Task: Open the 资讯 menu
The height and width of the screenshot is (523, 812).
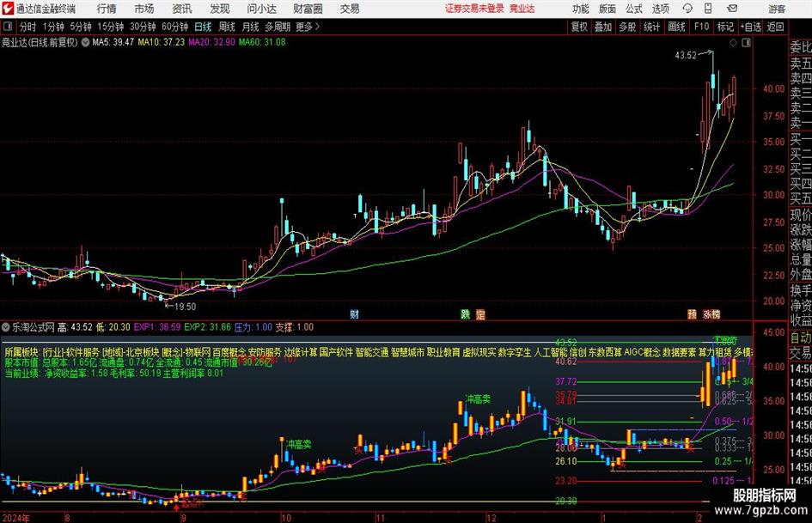Action: click(182, 9)
